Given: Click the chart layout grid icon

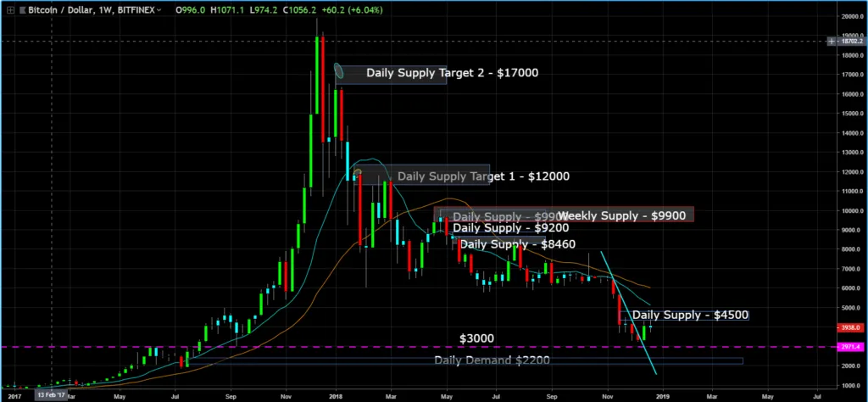Looking at the screenshot, I should [x=10, y=10].
